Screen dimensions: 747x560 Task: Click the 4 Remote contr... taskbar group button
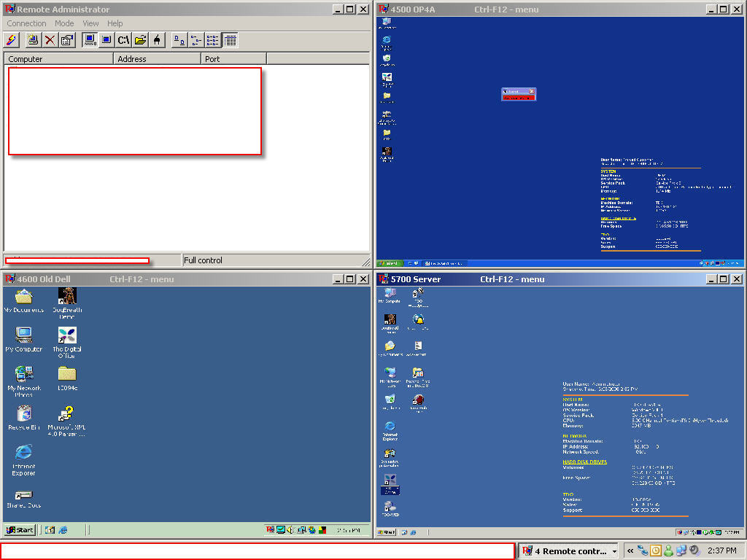coord(568,551)
